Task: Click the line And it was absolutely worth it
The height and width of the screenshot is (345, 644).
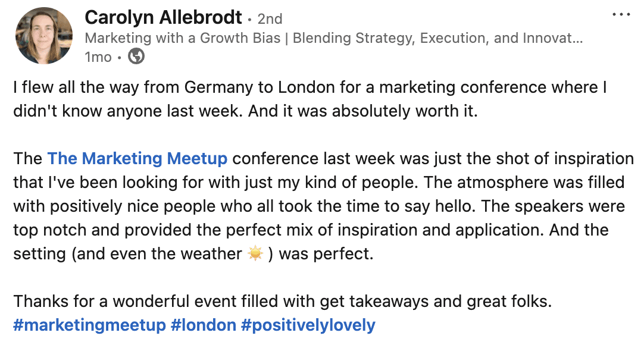Action: pyautogui.click(x=363, y=111)
